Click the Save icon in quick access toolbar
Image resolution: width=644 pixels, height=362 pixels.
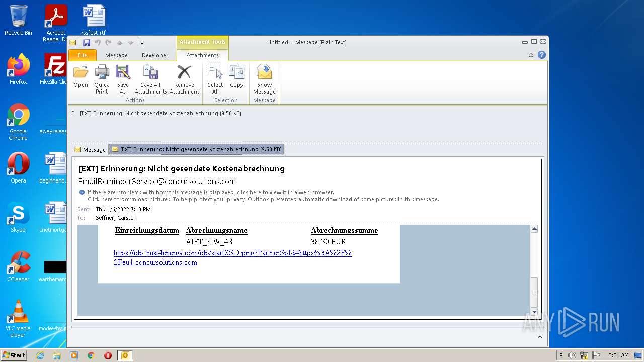(x=87, y=43)
